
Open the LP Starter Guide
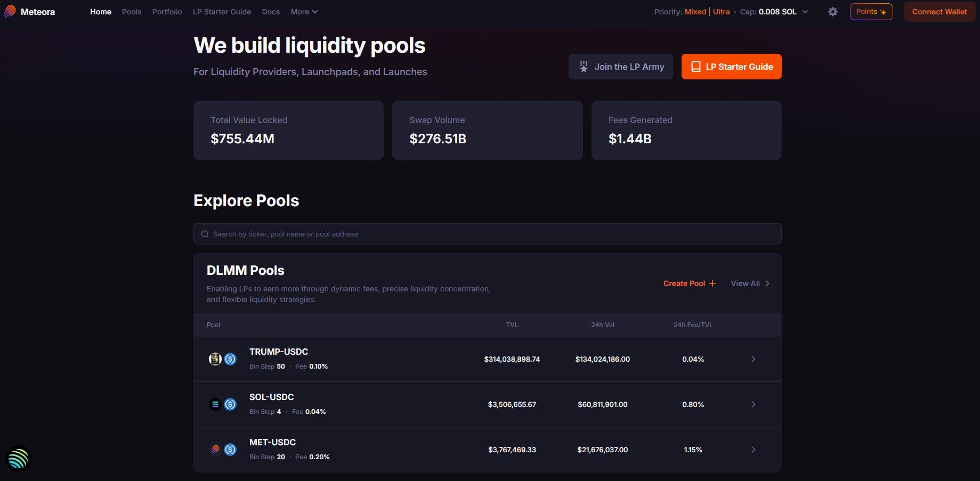click(731, 66)
